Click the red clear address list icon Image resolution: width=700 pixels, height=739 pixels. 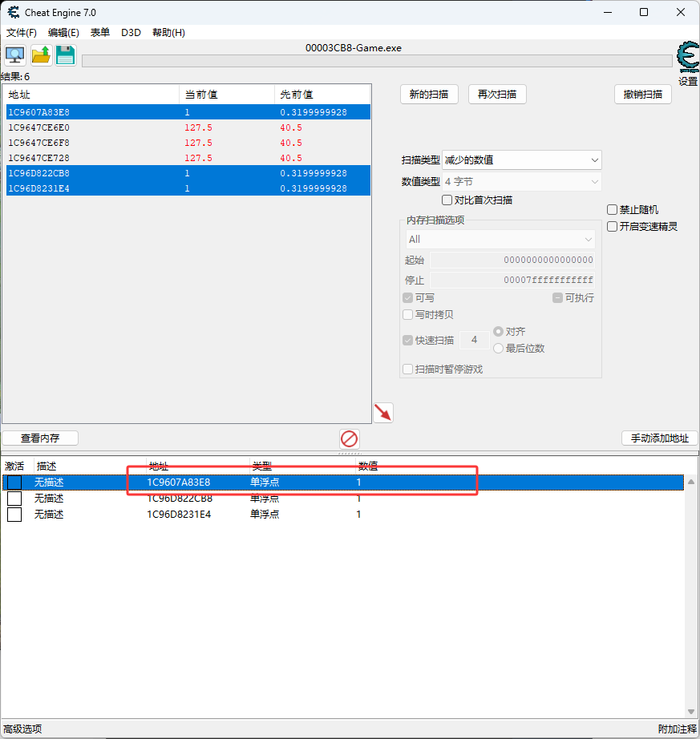tap(350, 438)
